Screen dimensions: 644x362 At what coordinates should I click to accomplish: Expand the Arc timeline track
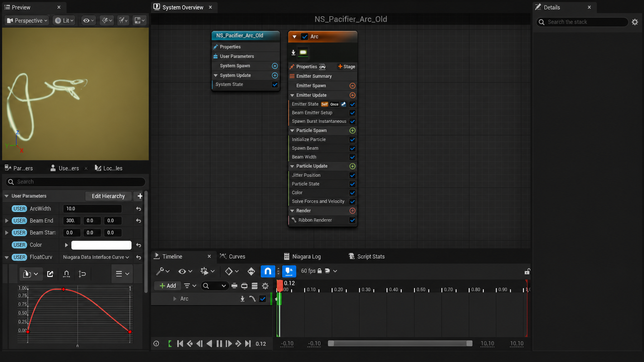pos(174,299)
